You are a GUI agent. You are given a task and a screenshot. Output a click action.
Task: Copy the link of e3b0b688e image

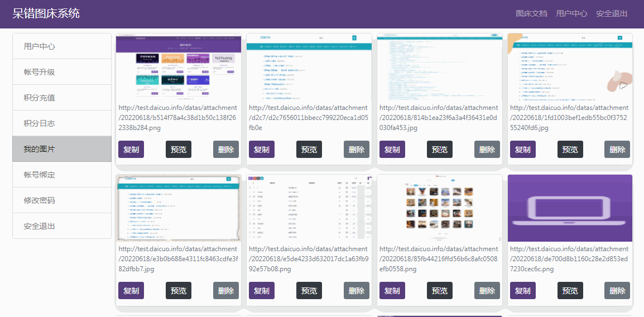[131, 291]
